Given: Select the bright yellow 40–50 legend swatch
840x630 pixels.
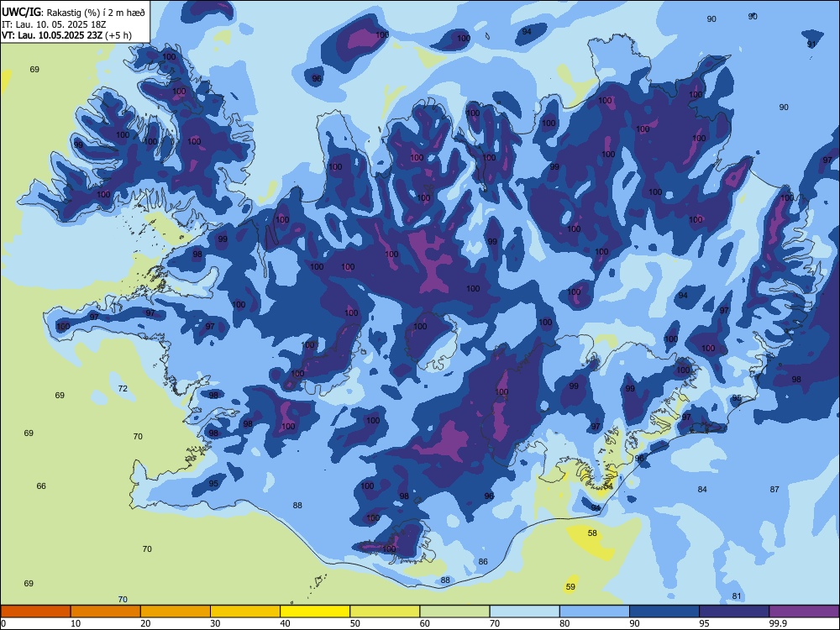Looking at the screenshot, I should point(315,612).
